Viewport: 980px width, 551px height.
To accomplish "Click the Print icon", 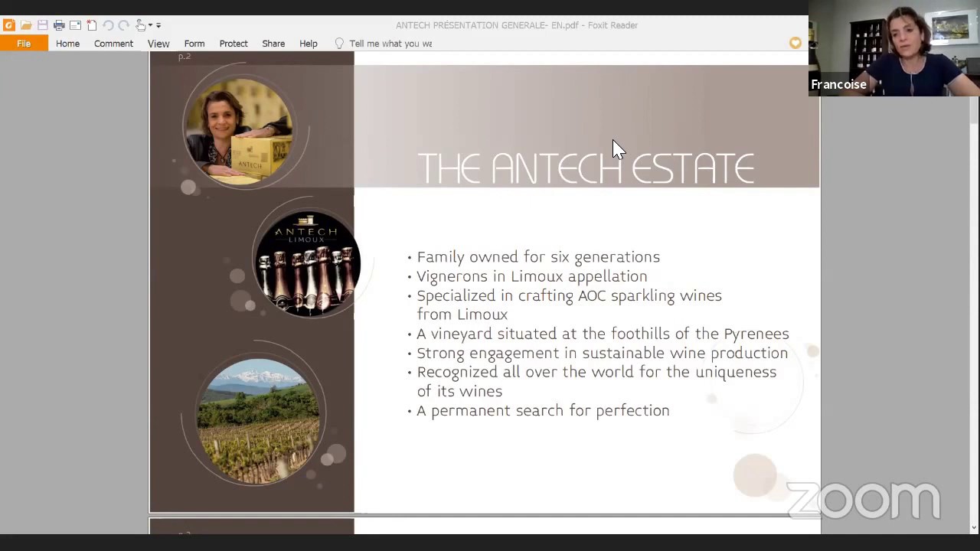I will tap(59, 25).
